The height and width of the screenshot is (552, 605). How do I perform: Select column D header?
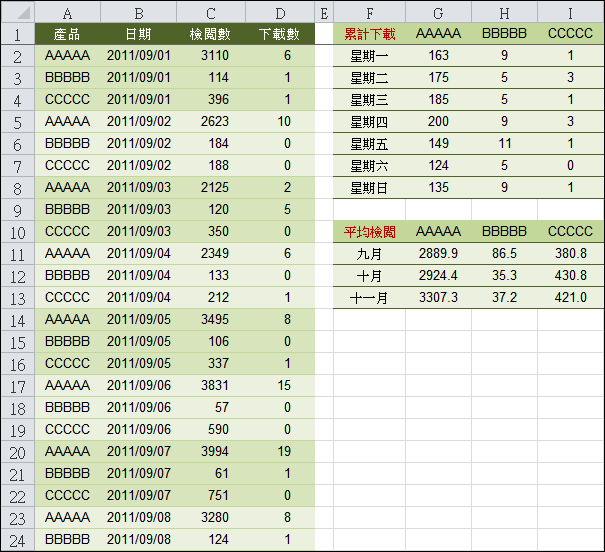point(280,12)
